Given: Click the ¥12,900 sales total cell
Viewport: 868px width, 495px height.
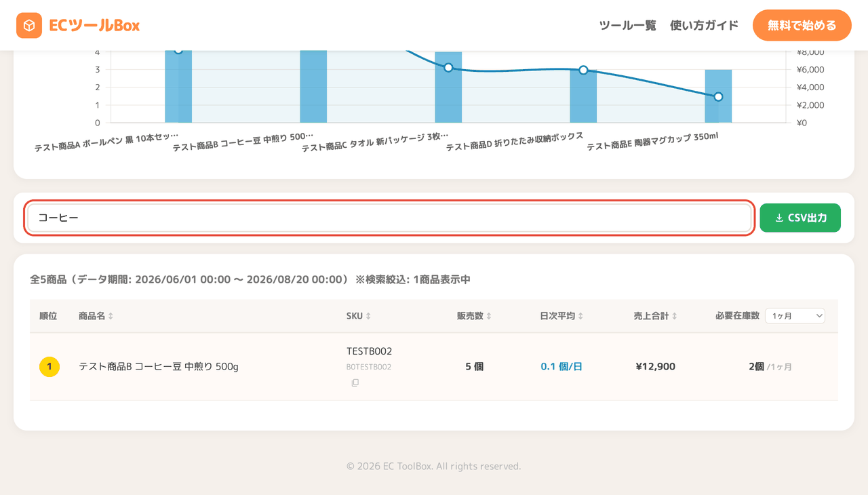Looking at the screenshot, I should click(655, 367).
